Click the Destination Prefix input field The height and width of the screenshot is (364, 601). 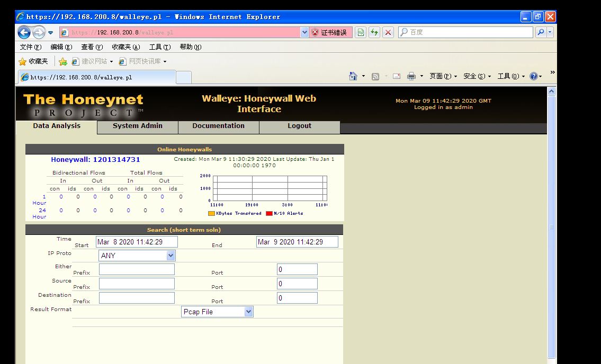[x=137, y=298]
